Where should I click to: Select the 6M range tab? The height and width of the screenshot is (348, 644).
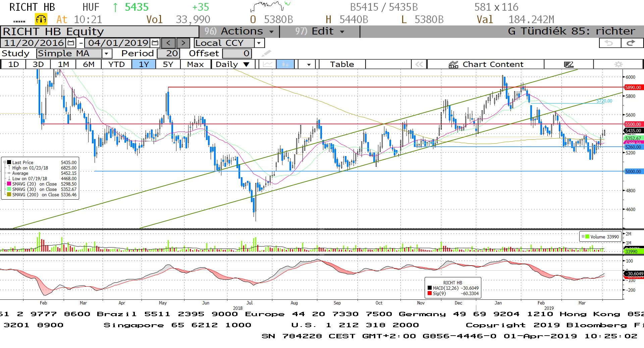pos(89,64)
